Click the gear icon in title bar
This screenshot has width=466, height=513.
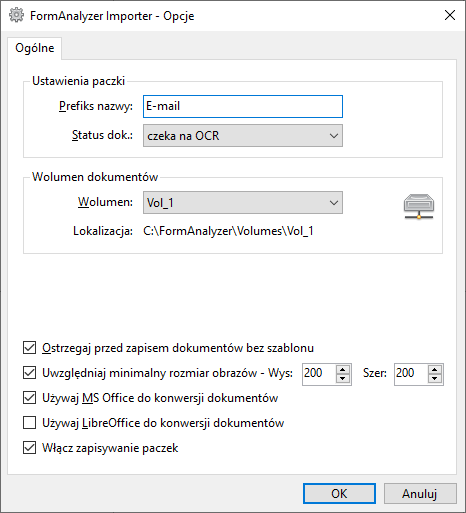(16, 15)
